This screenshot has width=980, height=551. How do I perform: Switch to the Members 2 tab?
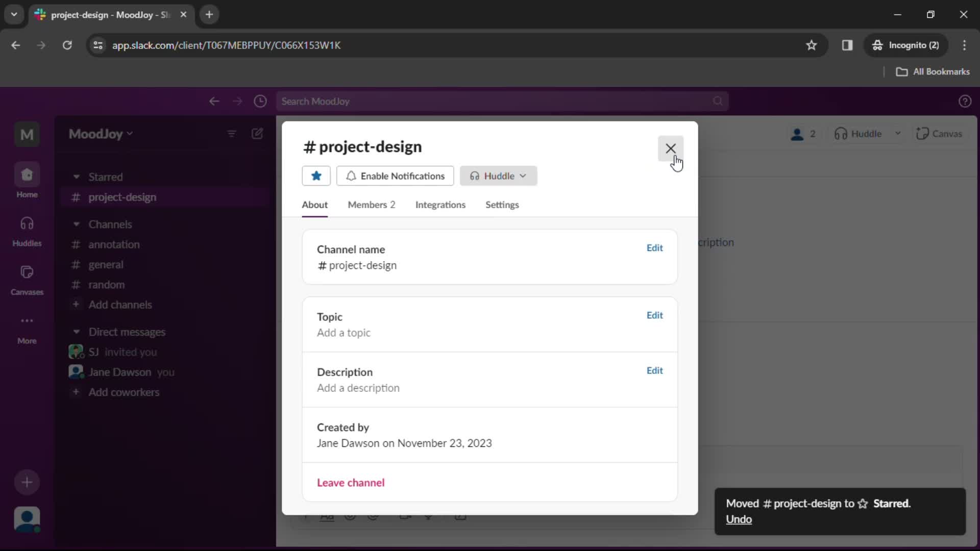click(x=371, y=205)
